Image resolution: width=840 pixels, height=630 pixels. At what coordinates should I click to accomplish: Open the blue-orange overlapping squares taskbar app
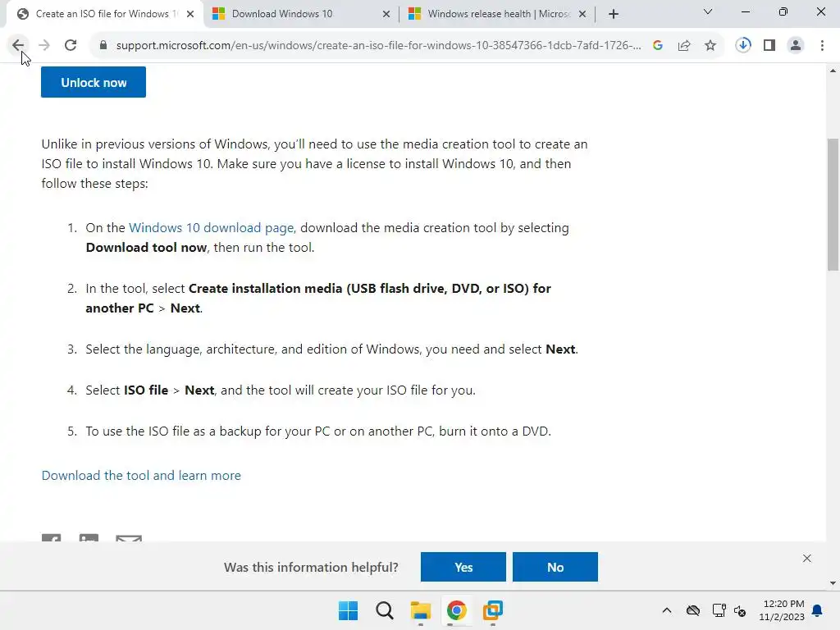pyautogui.click(x=492, y=610)
